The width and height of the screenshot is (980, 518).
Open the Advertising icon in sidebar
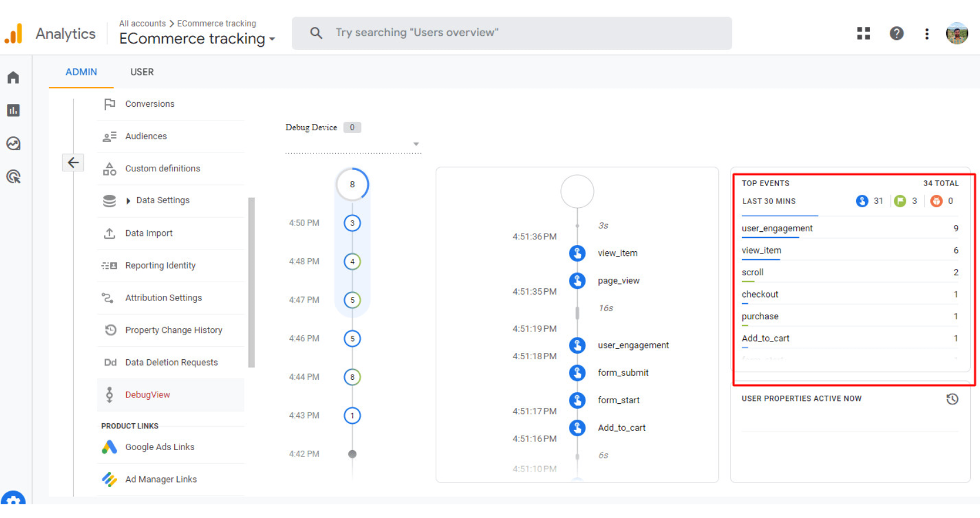(x=13, y=176)
